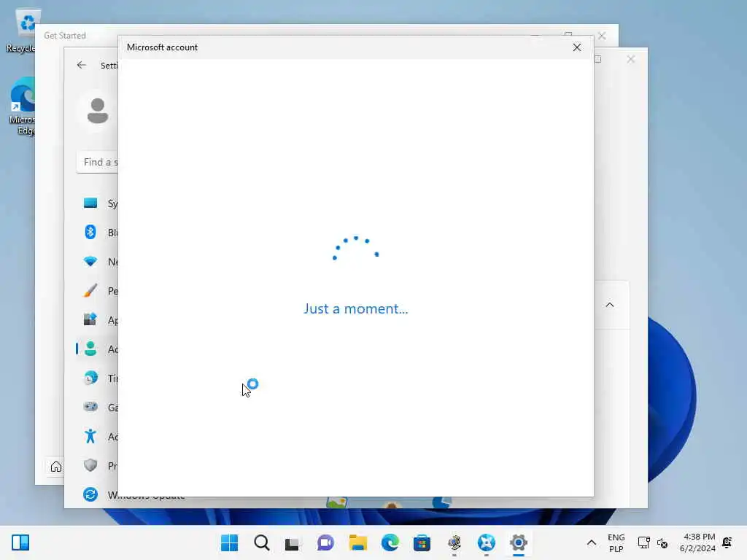Close the Settings window behind the dialog
Image resolution: width=747 pixels, height=560 pixels.
click(x=631, y=59)
